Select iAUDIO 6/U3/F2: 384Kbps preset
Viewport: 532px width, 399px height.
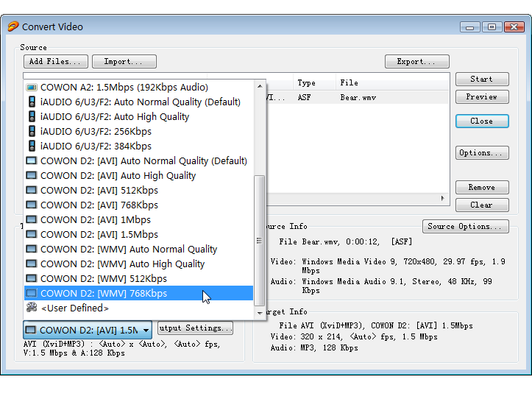(139, 146)
